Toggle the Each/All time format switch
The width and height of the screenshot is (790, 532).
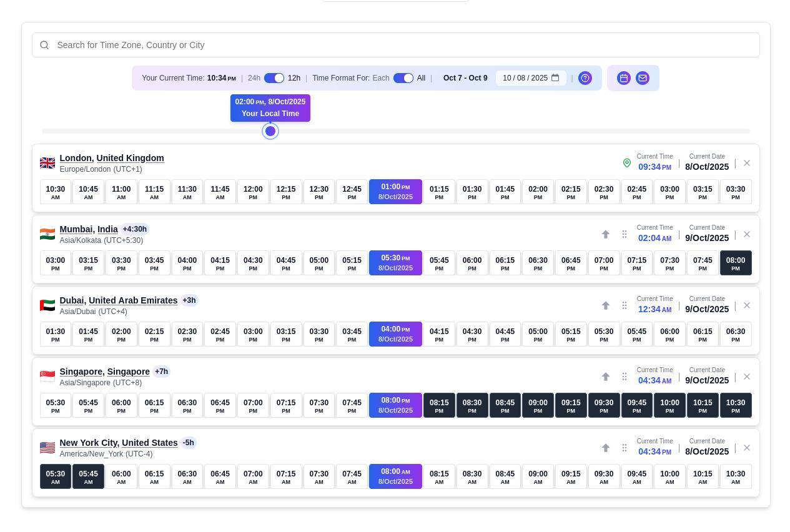[x=403, y=78]
